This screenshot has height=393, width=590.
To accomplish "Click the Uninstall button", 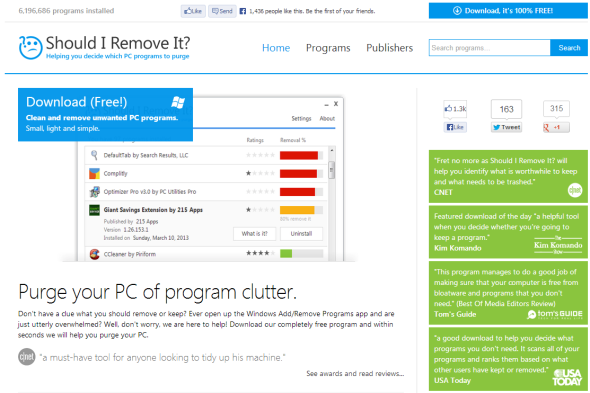I will coord(301,234).
